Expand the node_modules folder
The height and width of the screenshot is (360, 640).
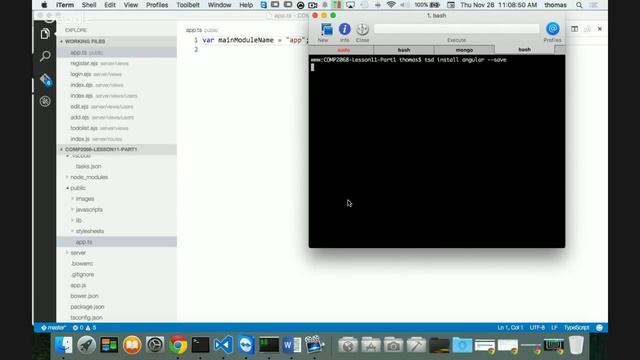(x=89, y=177)
